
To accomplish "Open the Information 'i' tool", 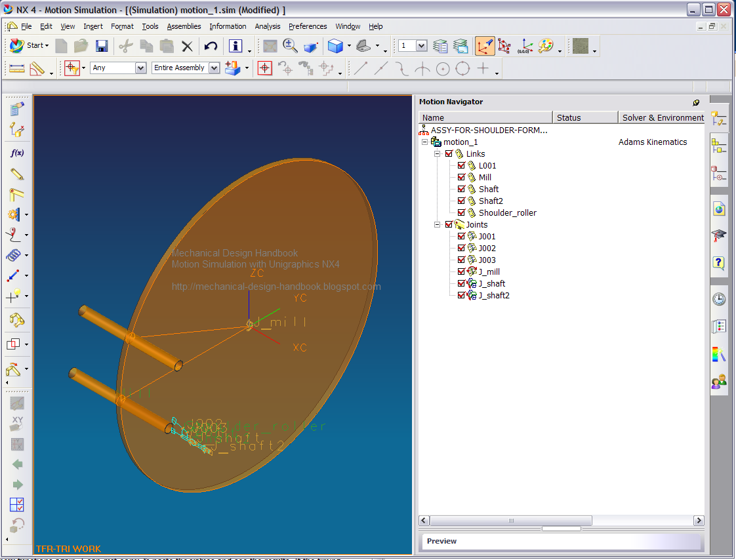I will [x=235, y=45].
